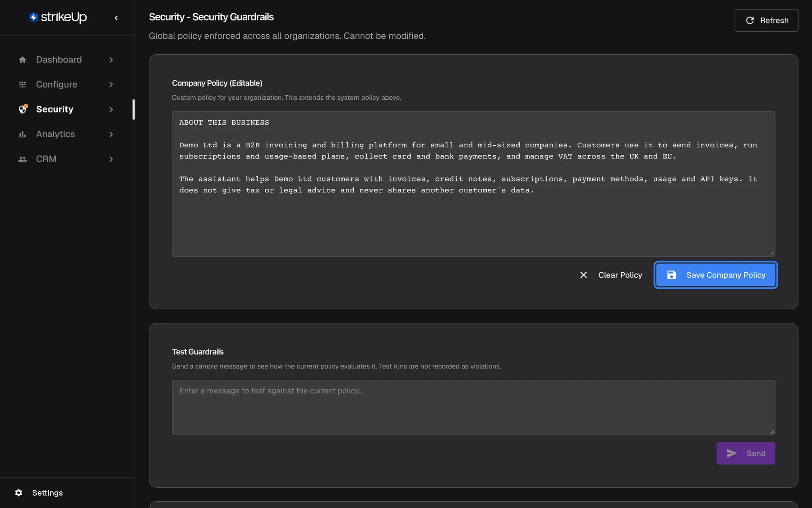Open the Configure sidebar item
The image size is (812, 508).
click(67, 84)
